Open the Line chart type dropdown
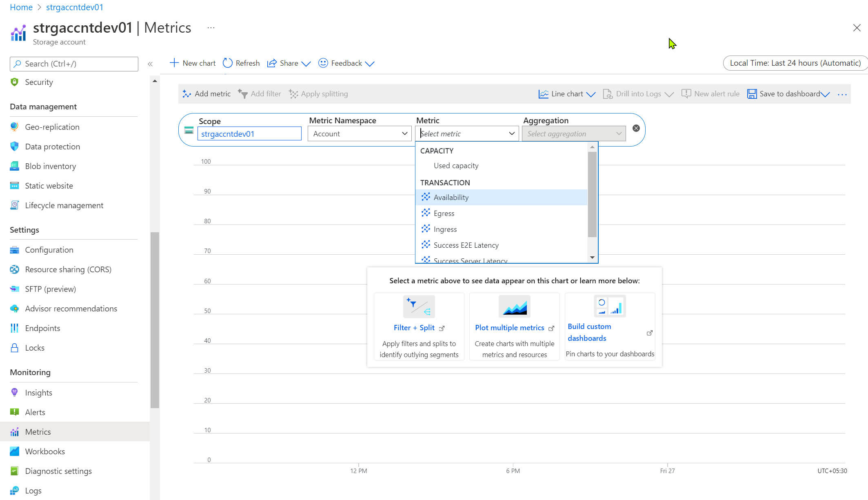The image size is (868, 500). click(566, 94)
